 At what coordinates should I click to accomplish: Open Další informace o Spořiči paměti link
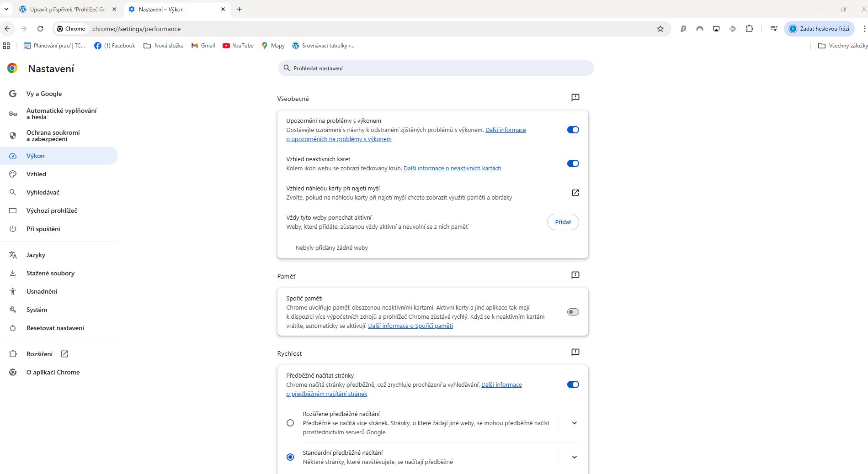410,326
